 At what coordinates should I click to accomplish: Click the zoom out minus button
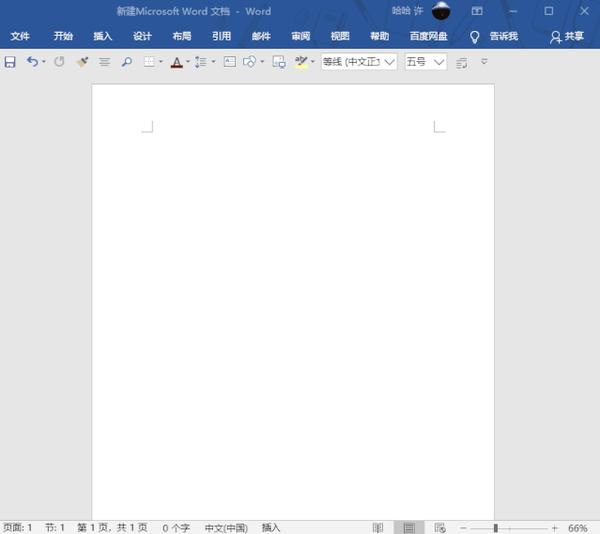coord(463,528)
